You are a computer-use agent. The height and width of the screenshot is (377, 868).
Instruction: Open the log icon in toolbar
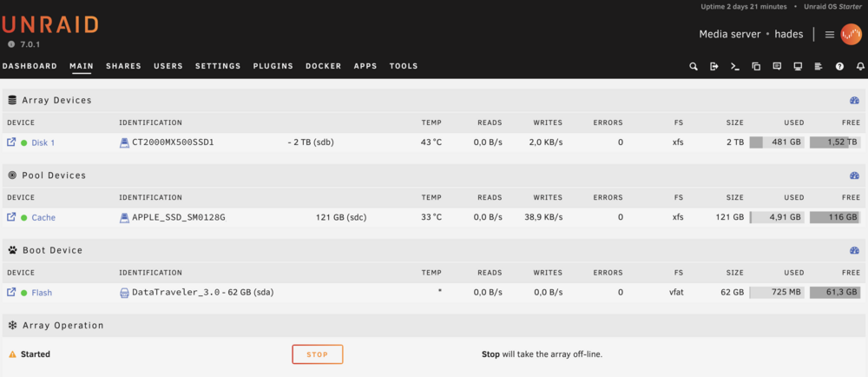point(819,66)
